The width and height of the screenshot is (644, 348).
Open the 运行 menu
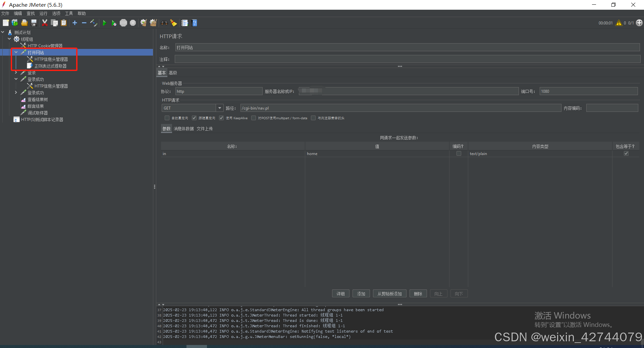(x=43, y=13)
